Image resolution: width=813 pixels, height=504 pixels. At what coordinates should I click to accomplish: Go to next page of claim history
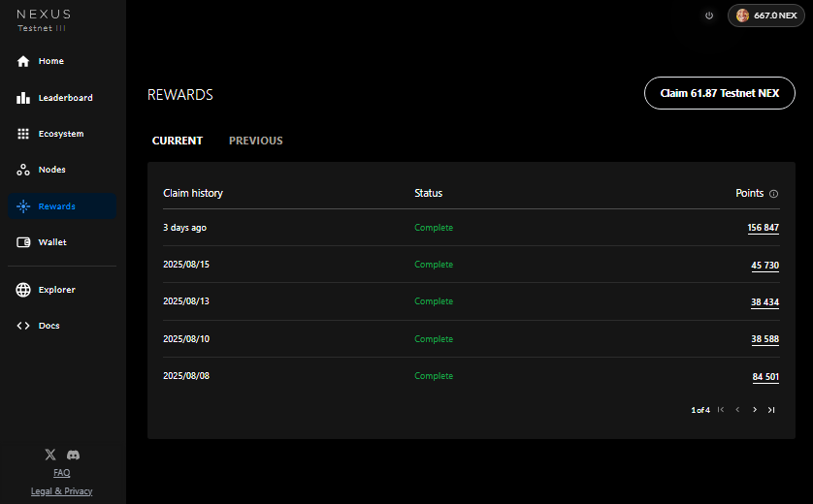(x=755, y=410)
